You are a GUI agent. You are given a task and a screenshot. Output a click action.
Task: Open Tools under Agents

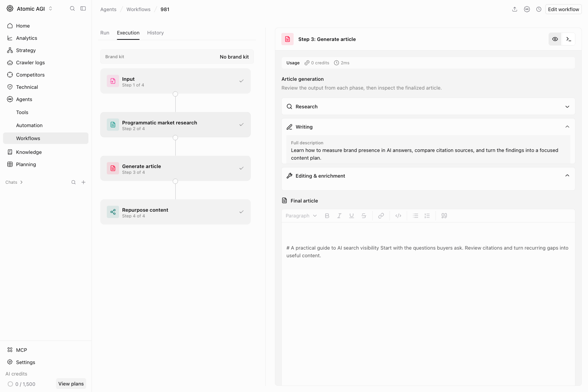[46, 112]
